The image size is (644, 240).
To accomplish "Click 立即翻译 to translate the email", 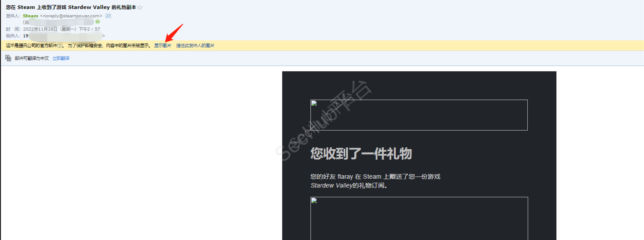I will pos(61,58).
